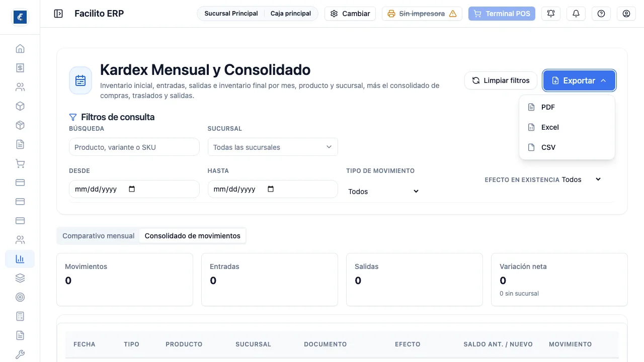Click the Cambiar button
The width and height of the screenshot is (644, 362).
(350, 14)
